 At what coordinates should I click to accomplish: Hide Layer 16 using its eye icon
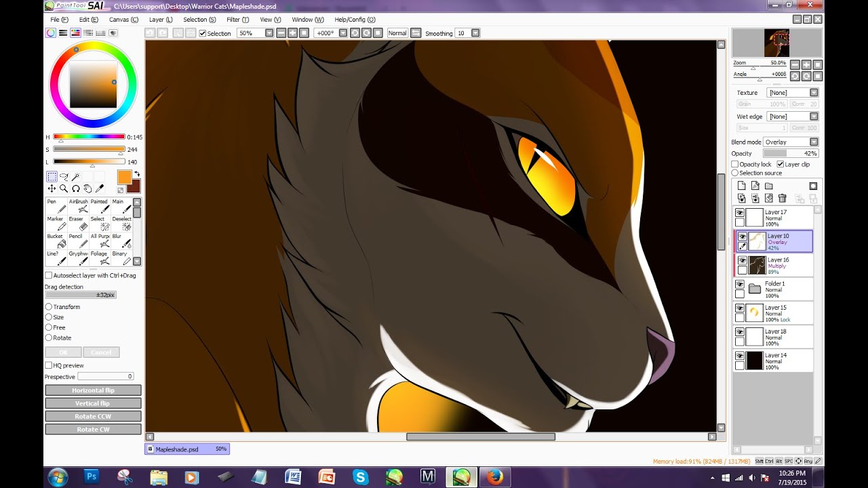pos(743,260)
